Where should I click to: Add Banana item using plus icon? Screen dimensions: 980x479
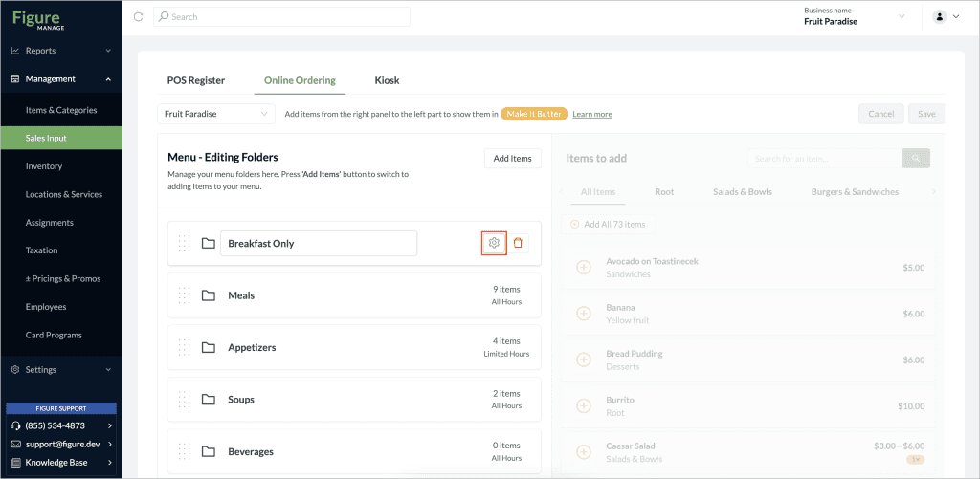(583, 314)
